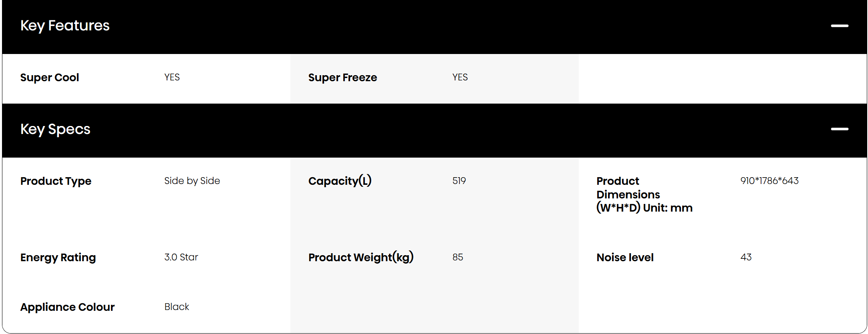Click the Key Specs header title
Viewport: 868px width, 334px height.
tap(55, 129)
